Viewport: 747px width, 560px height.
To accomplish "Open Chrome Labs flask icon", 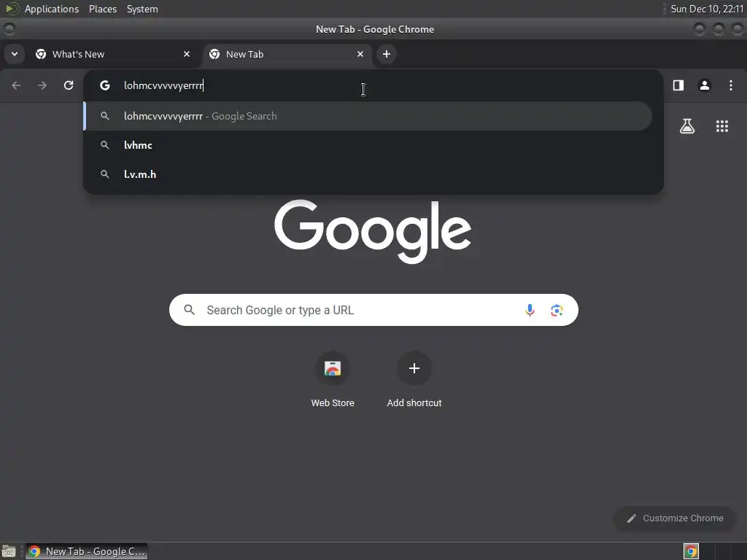I will click(x=687, y=126).
